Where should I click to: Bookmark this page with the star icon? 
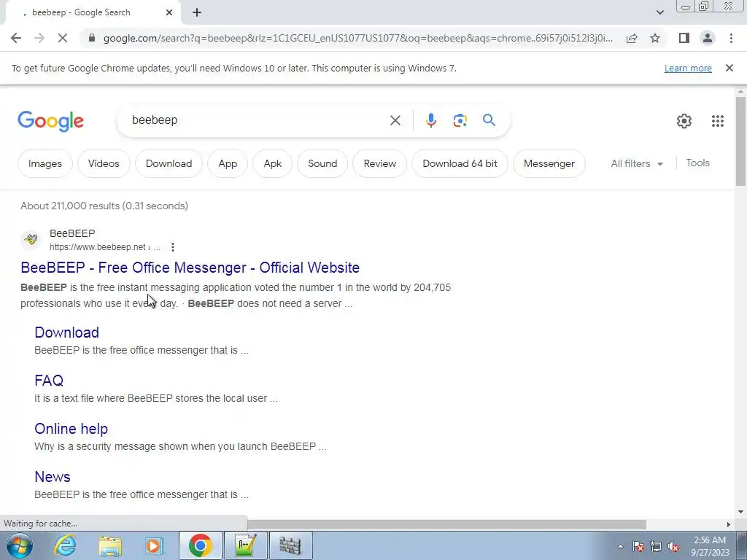coord(655,38)
